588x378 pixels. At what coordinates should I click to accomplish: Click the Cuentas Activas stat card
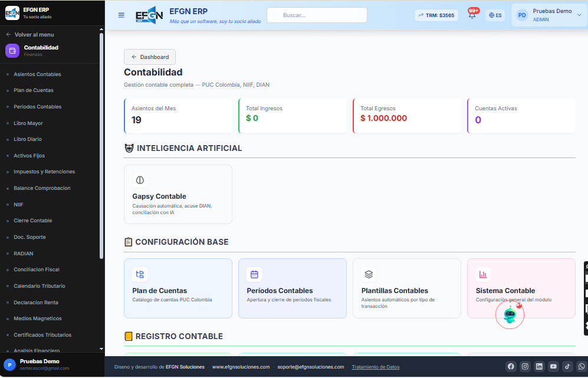point(521,116)
